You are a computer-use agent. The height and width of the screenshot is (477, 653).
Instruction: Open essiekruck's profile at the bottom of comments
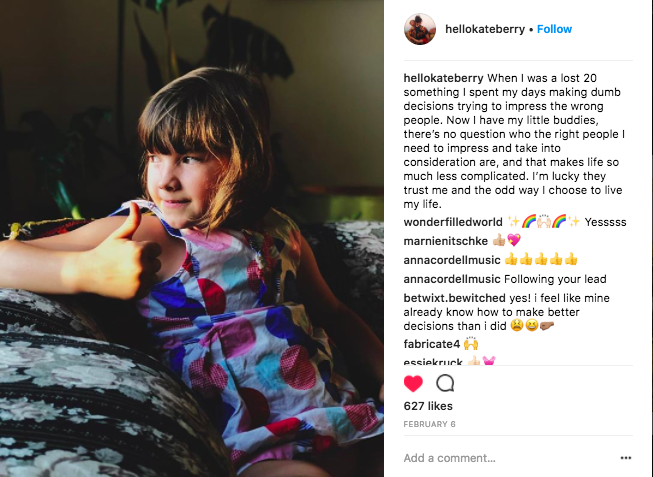433,361
